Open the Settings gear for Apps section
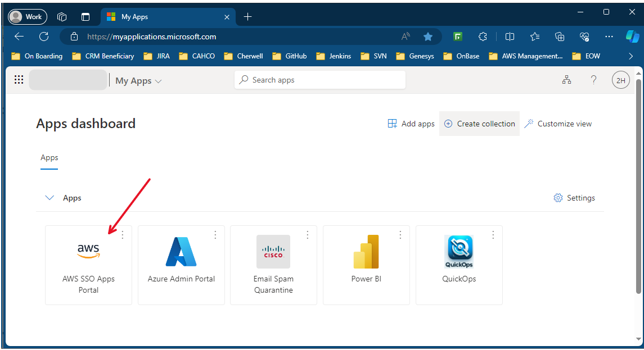This screenshot has height=350, width=644. [x=574, y=197]
